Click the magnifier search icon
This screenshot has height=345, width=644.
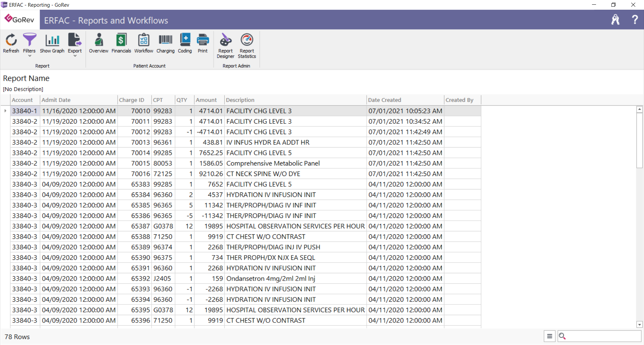tap(562, 336)
